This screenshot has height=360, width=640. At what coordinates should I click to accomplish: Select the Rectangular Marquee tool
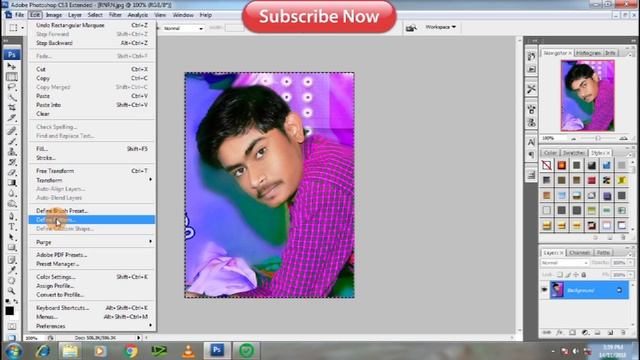11,77
